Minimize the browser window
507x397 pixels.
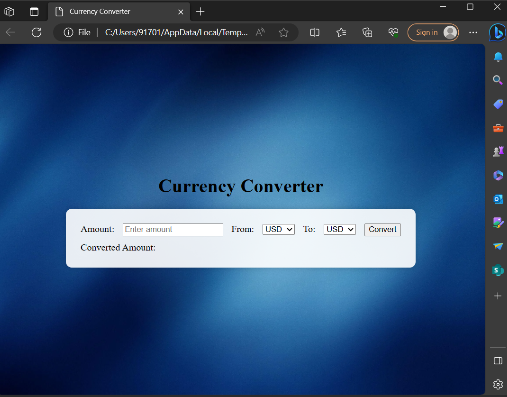[x=443, y=7]
